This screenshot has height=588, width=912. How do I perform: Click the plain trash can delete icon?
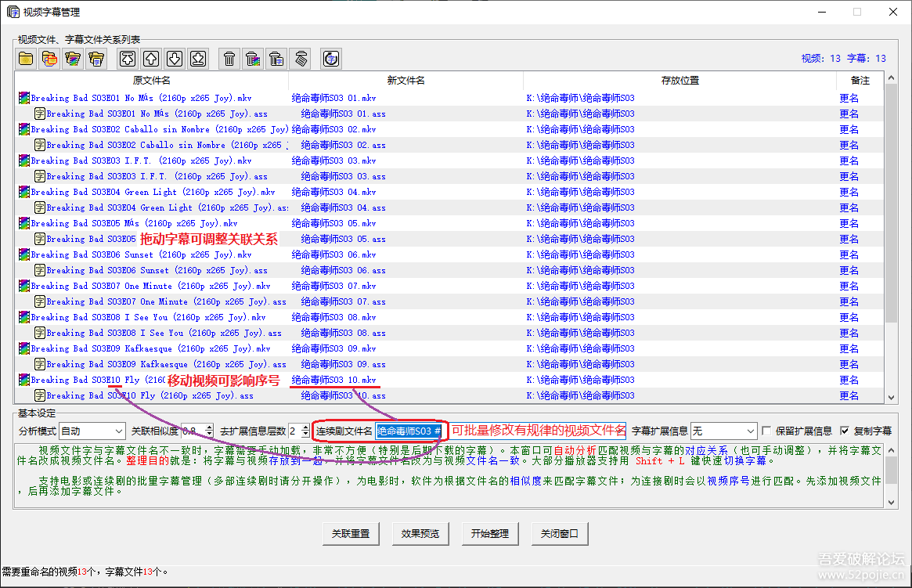[x=229, y=58]
